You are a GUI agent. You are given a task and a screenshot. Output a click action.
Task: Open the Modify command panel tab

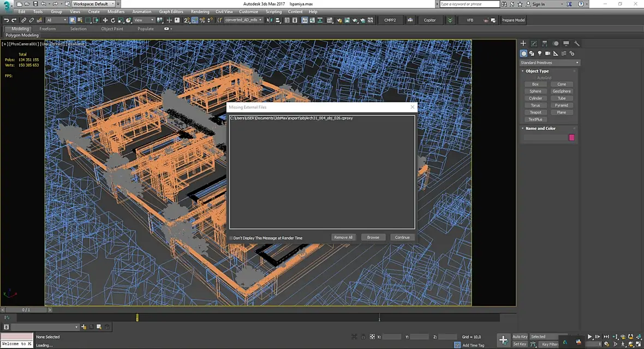pos(534,44)
